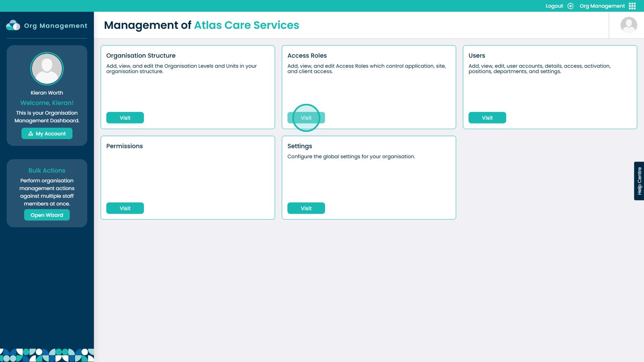Click Kieran Worth's sidebar profile picture
Image resolution: width=644 pixels, height=362 pixels.
[47, 69]
